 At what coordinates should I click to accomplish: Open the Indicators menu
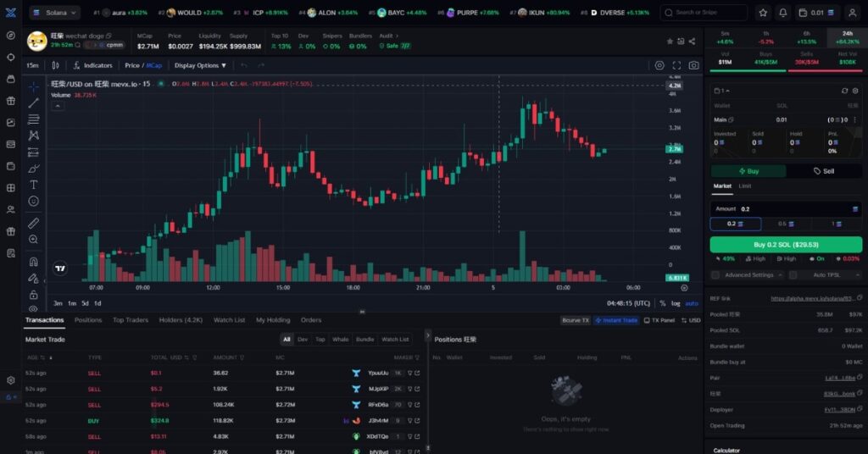(x=93, y=65)
